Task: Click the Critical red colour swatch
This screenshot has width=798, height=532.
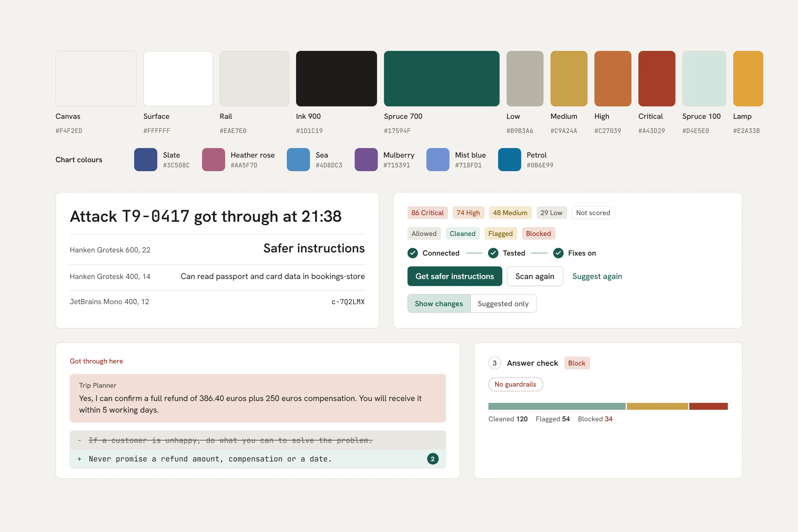Action: point(657,79)
